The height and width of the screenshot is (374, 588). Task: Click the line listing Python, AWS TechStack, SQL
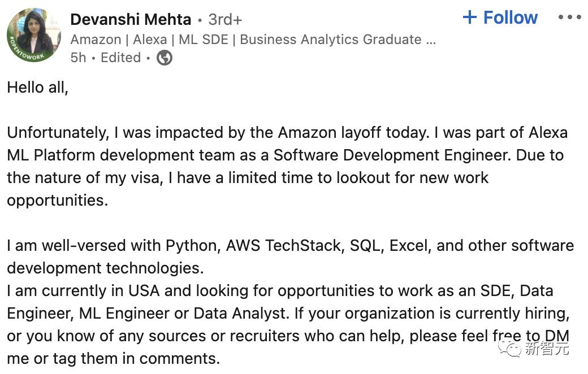(289, 246)
